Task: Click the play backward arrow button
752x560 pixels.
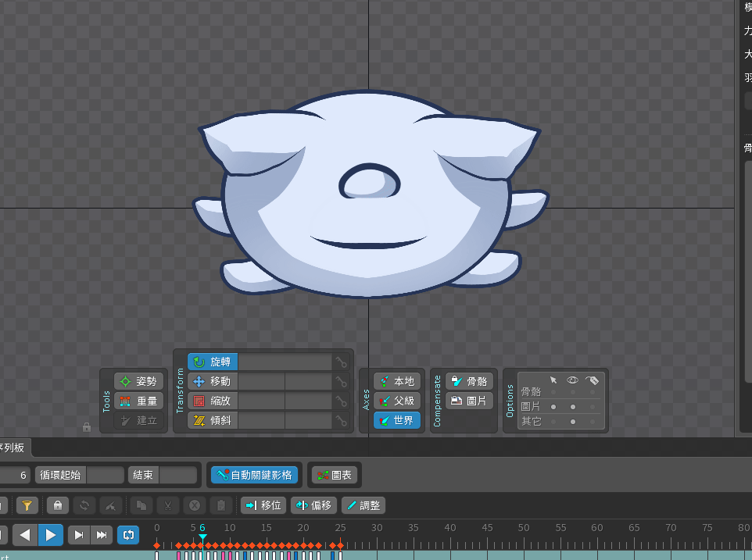Action: 25,535
